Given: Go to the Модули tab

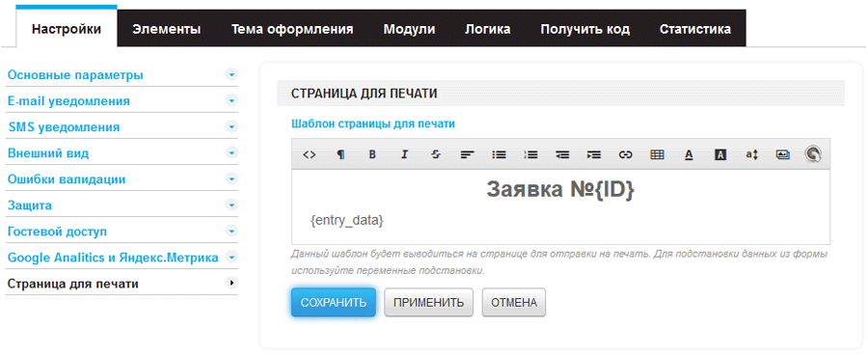Looking at the screenshot, I should 409,29.
